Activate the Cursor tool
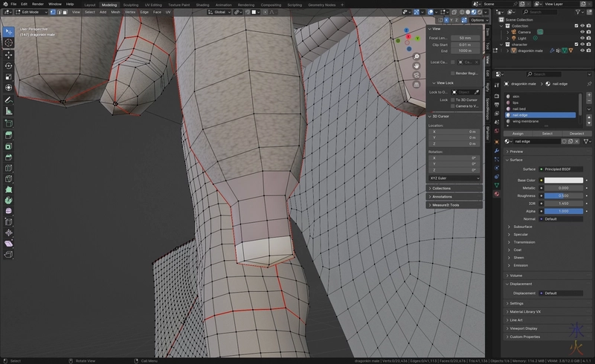595x364 pixels. click(9, 43)
